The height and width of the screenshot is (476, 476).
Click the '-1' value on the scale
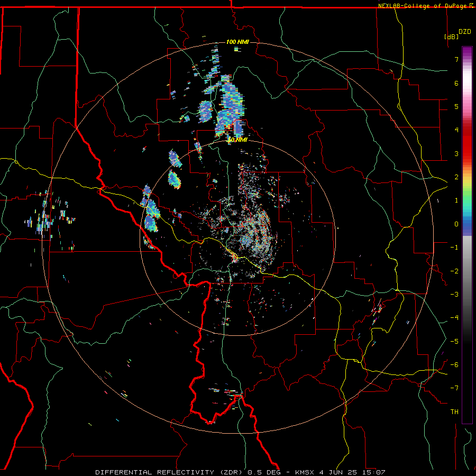[454, 248]
